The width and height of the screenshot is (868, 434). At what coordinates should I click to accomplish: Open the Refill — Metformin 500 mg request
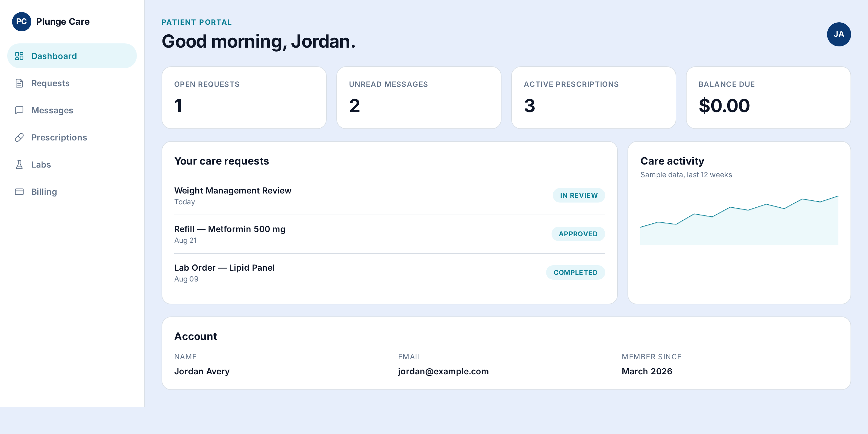[x=389, y=234]
